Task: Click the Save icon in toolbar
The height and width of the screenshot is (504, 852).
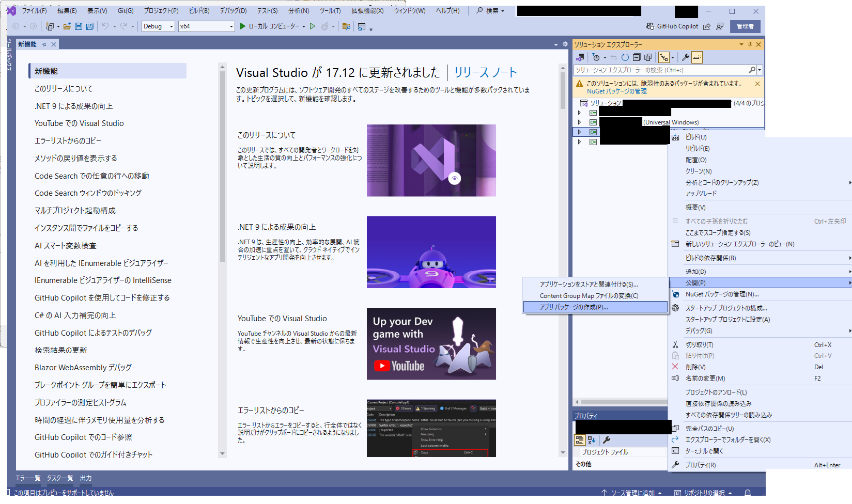Action: click(79, 26)
